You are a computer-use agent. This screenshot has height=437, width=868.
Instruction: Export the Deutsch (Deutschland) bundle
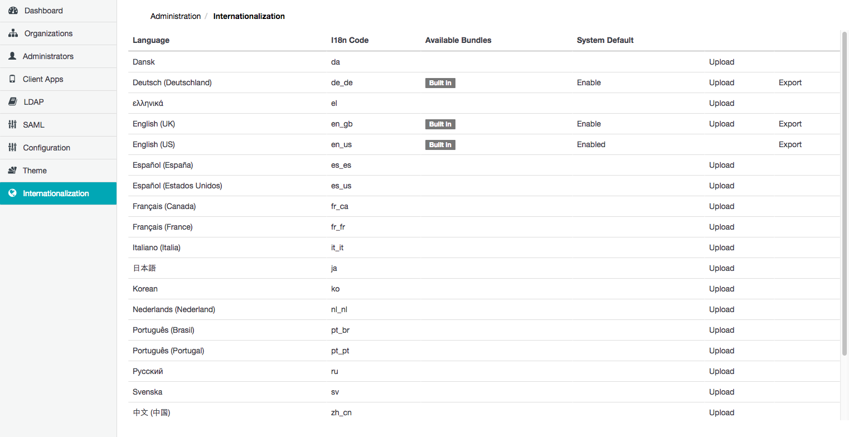790,82
